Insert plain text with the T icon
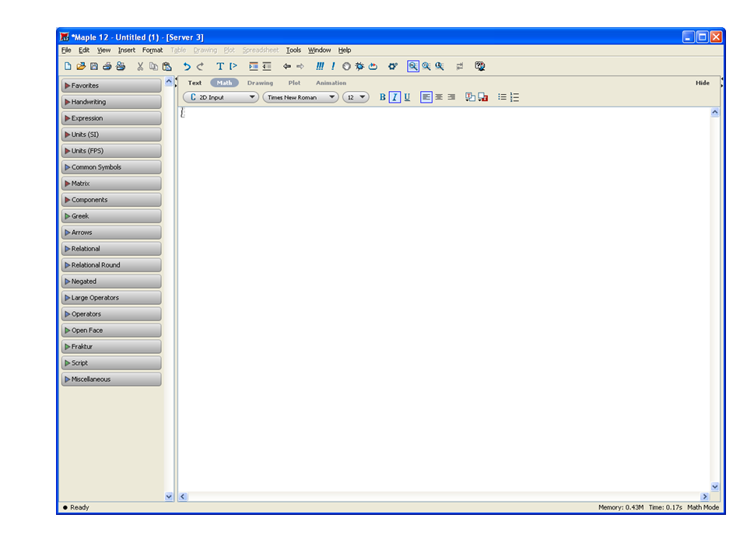The height and width of the screenshot is (560, 747). [x=219, y=67]
